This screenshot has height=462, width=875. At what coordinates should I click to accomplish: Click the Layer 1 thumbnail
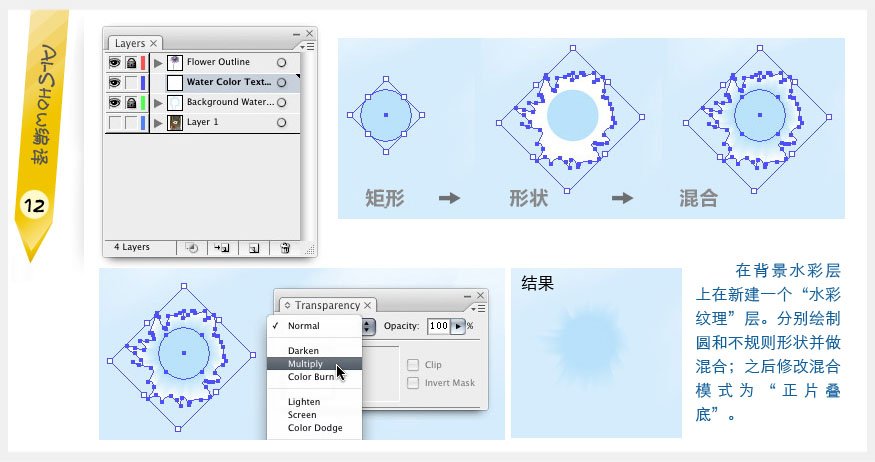[x=175, y=123]
